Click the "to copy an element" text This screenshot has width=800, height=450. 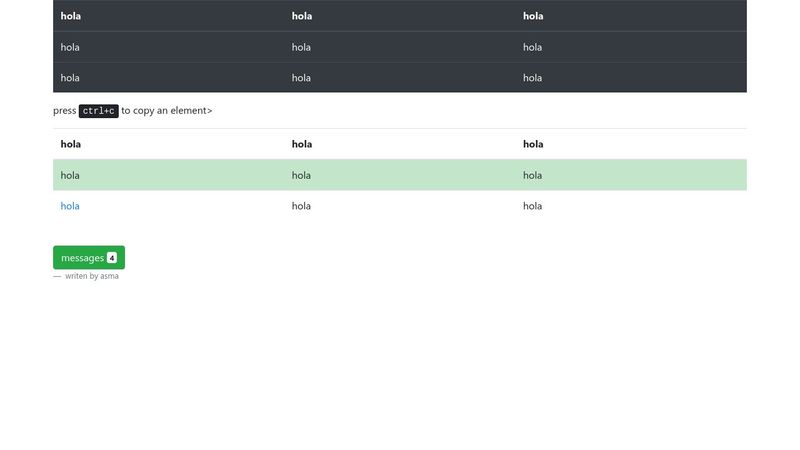point(166,111)
